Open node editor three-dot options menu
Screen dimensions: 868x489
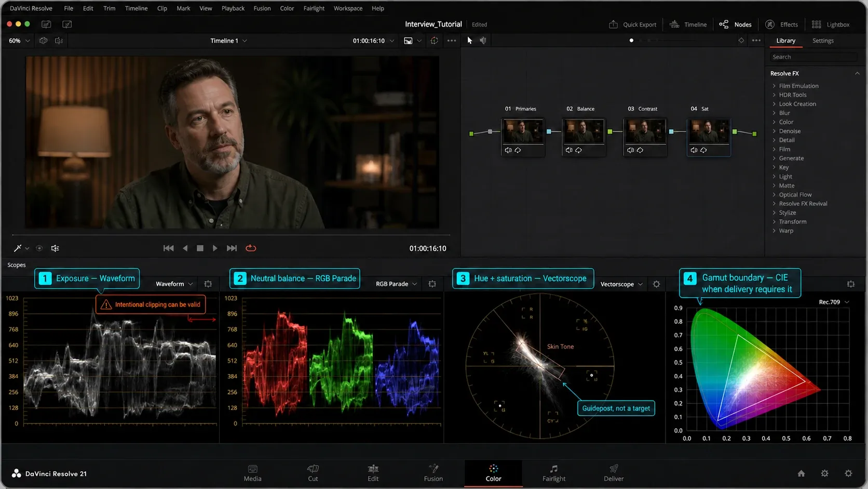[x=756, y=41]
